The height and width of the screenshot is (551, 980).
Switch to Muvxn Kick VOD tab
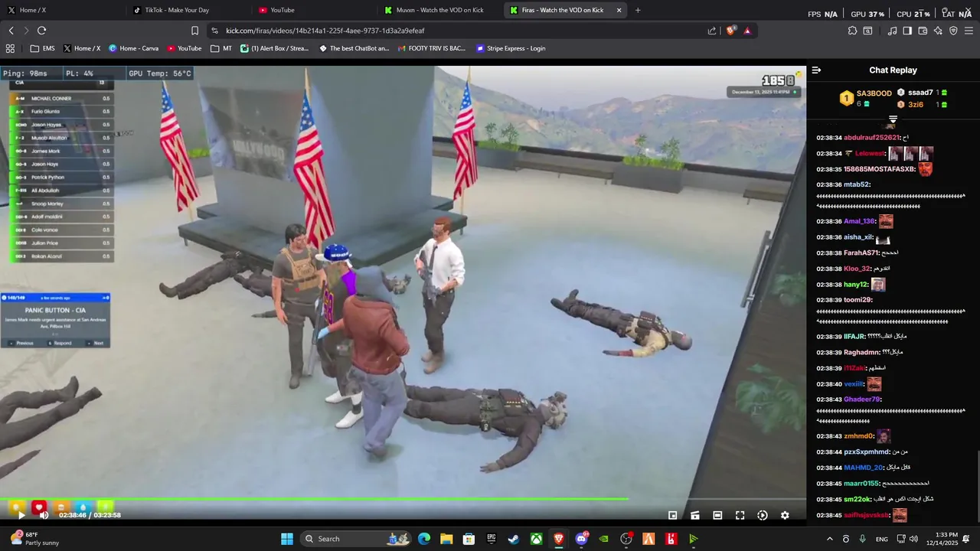click(x=439, y=10)
